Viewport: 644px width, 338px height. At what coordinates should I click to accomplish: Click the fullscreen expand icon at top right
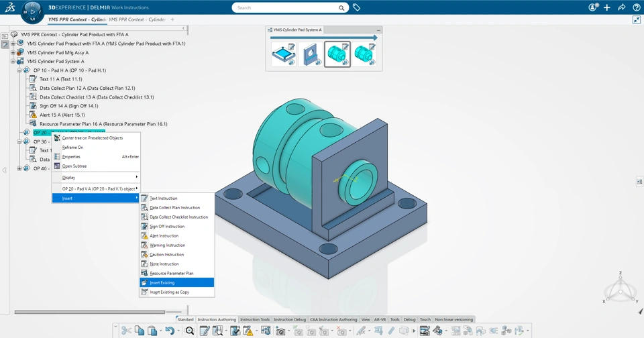(x=637, y=19)
